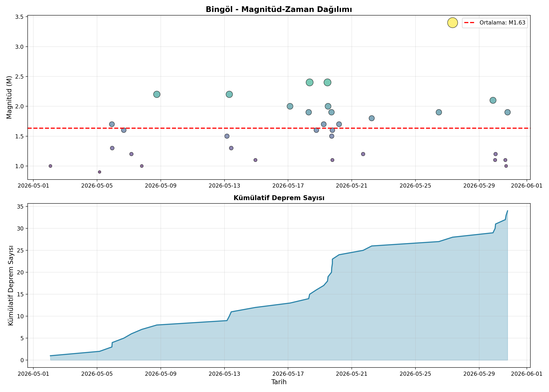549x392 pixels.
Task: Click the "3.0" magnitude tick label
Action: click(x=19, y=47)
